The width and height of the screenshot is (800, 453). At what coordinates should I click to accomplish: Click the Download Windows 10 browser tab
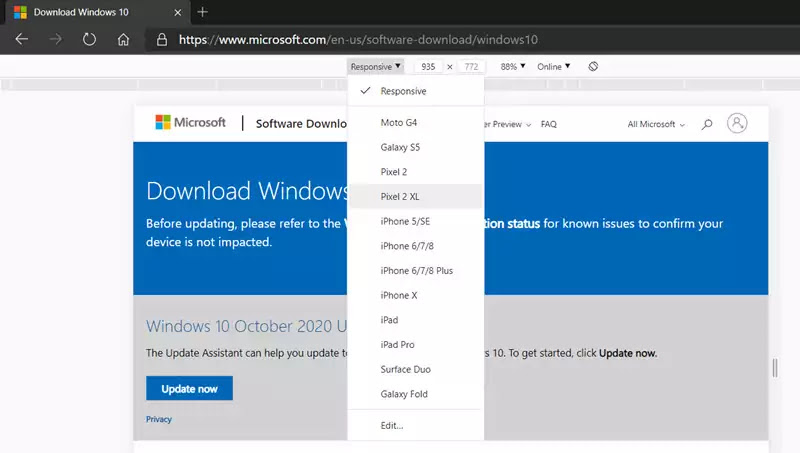(97, 12)
